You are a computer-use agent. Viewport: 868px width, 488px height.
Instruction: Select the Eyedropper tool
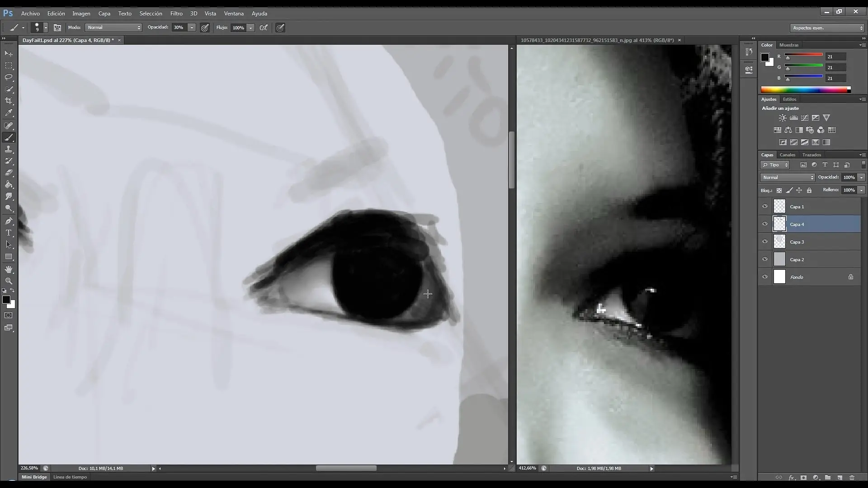coord(9,113)
